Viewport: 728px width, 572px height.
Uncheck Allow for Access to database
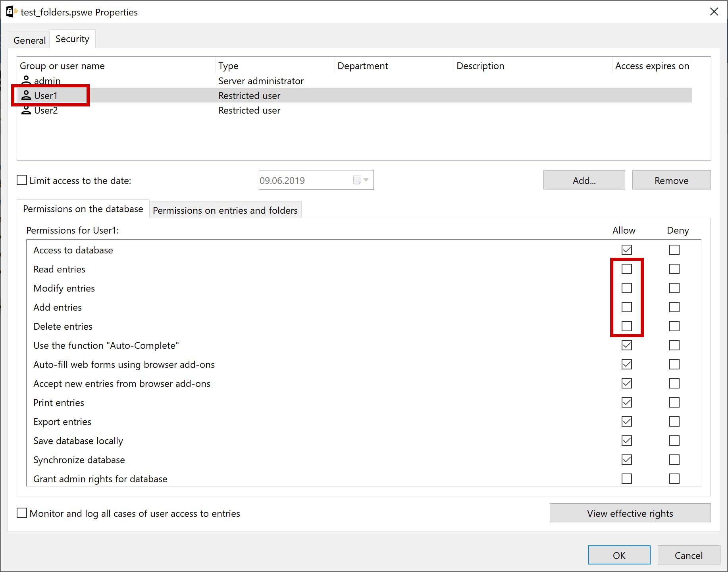coord(627,250)
